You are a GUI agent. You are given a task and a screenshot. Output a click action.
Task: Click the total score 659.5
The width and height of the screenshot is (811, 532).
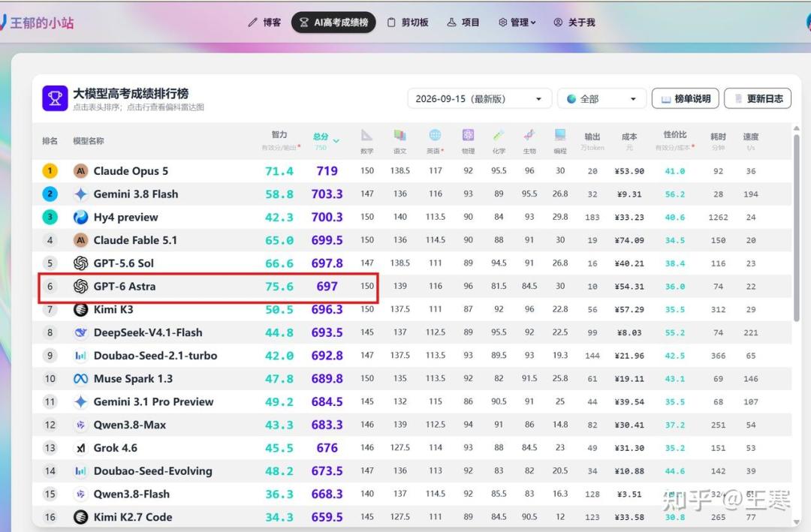coord(327,517)
